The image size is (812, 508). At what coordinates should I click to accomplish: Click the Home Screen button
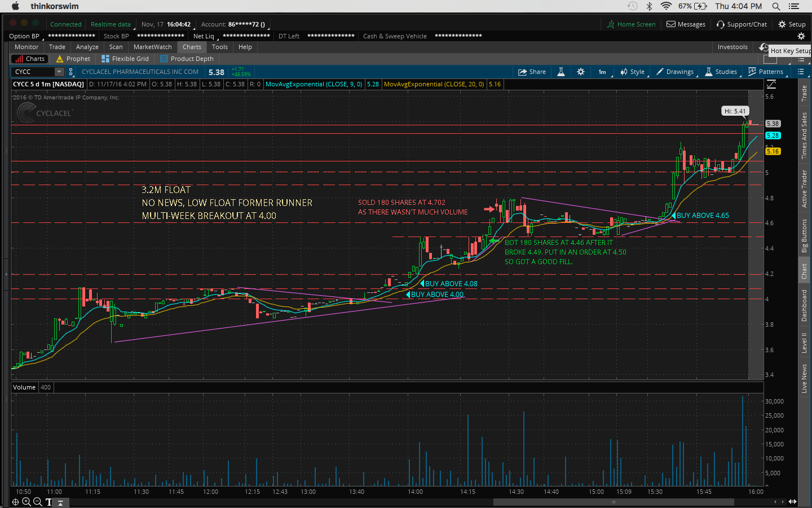click(631, 24)
